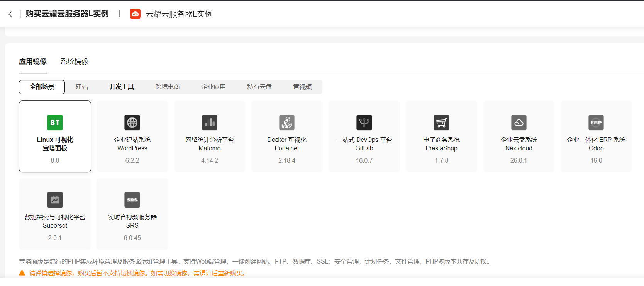The width and height of the screenshot is (644, 286).
Task: Choose the 企业建站系统 WordPress label
Action: click(132, 144)
